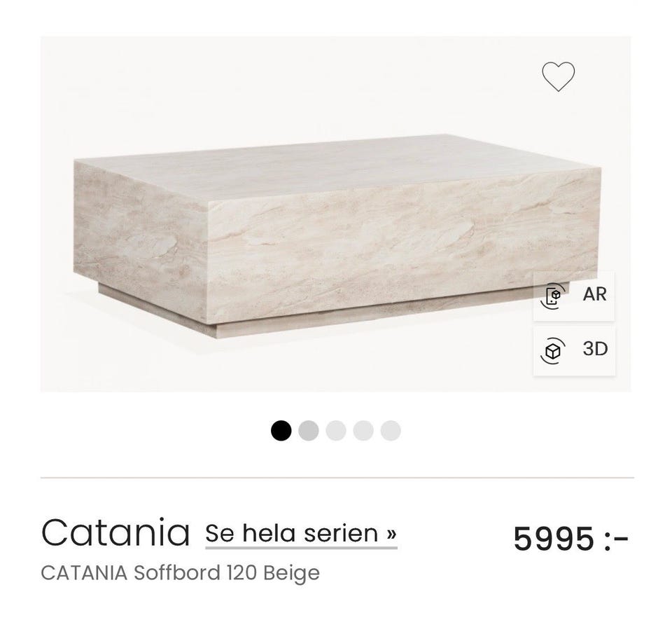This screenshot has width=672, height=634.
Task: Click the » chevron after "serien"
Action: (x=391, y=534)
